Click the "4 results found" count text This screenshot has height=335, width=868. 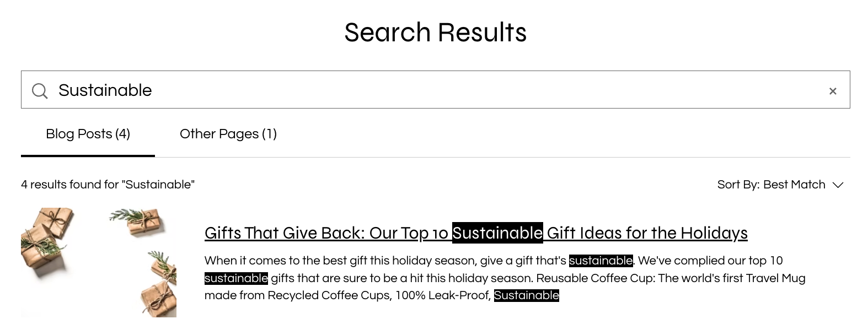pos(108,185)
